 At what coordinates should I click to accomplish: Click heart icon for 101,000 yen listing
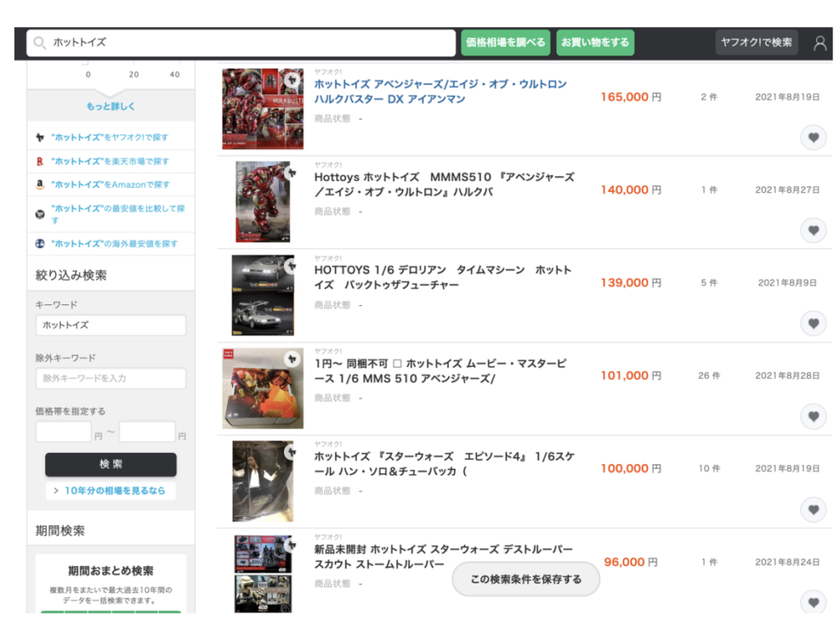(813, 416)
